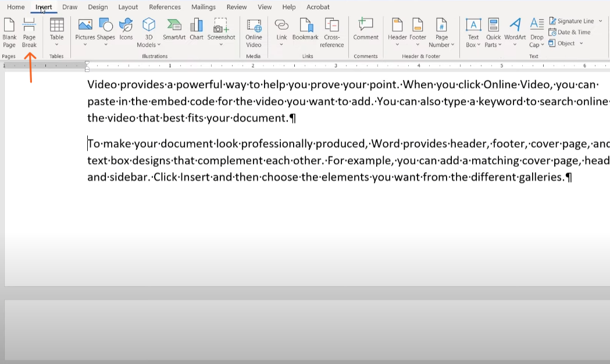Insert an Icons graphic
This screenshot has width=610, height=364.
(x=126, y=30)
